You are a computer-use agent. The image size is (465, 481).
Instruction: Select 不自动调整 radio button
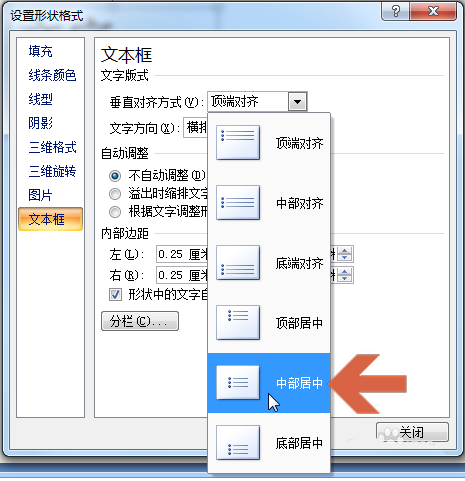[115, 176]
